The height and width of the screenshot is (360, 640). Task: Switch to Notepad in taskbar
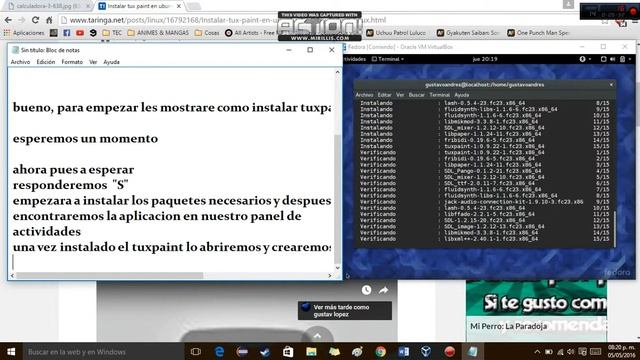tap(472, 351)
